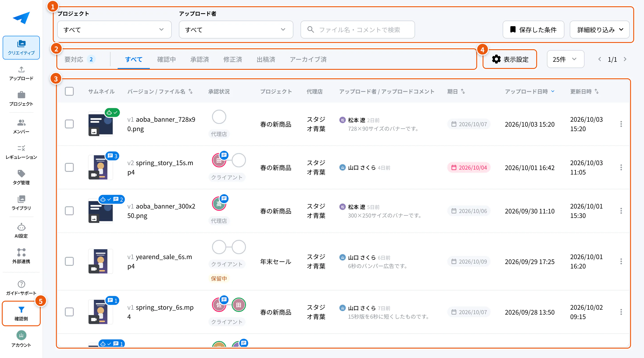Sort by アップロード日時 column header
This screenshot has width=644, height=358.
coord(530,92)
